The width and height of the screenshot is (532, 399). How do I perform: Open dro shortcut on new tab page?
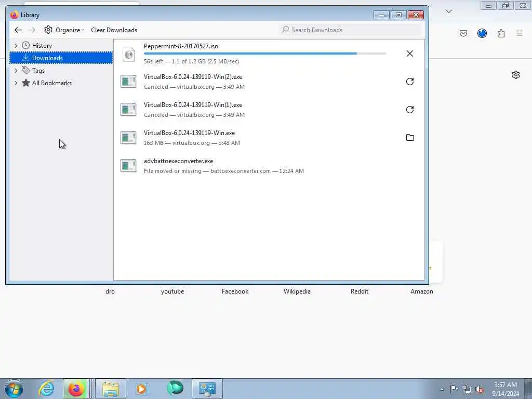pyautogui.click(x=110, y=291)
